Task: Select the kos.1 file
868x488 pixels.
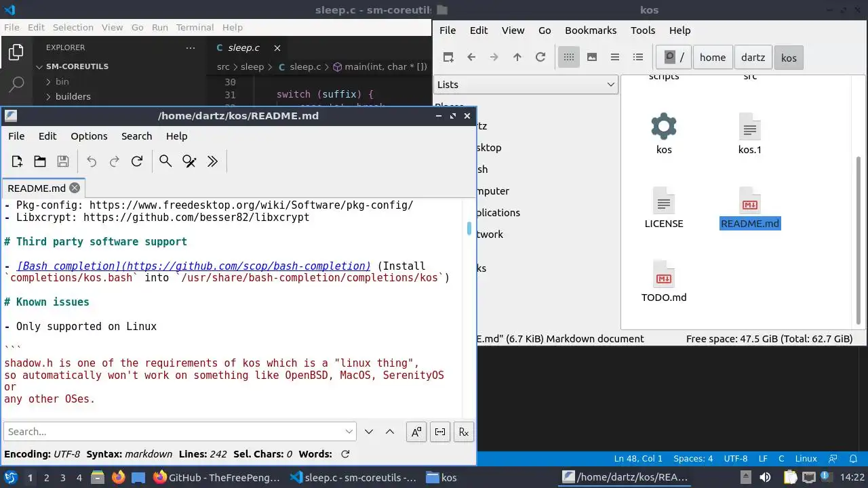Action: coord(750,134)
